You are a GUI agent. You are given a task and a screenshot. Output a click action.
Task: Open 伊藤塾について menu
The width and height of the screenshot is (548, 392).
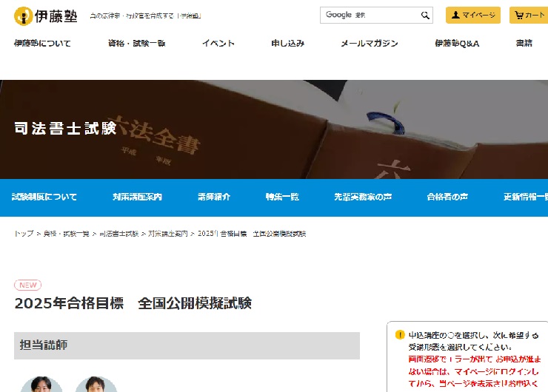coord(42,44)
